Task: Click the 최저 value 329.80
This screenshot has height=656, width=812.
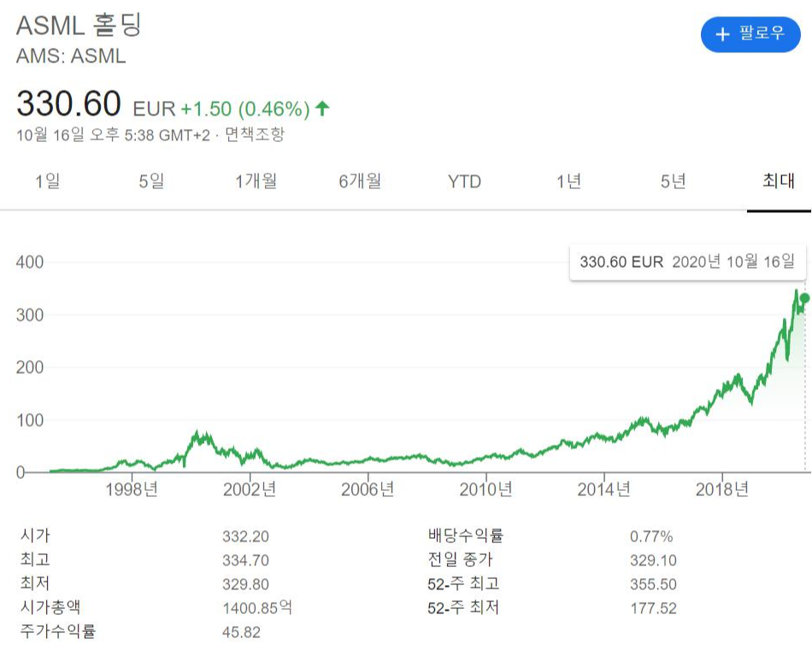Action: pos(245,584)
